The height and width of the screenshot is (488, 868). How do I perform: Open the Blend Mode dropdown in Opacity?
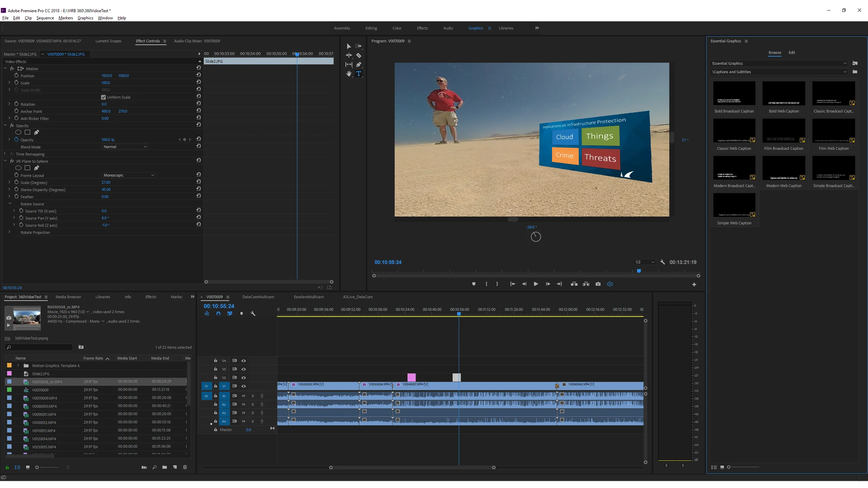tap(123, 147)
